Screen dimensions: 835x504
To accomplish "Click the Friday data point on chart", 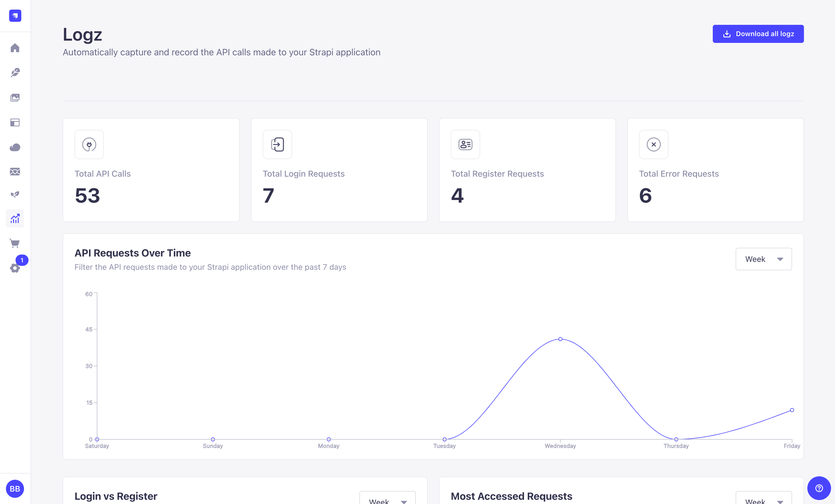I will click(x=792, y=410).
